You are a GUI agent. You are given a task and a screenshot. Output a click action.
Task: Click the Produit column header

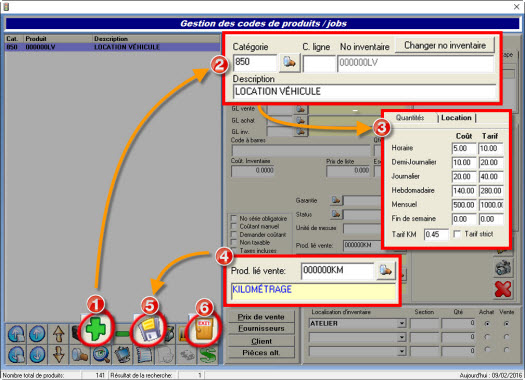(x=58, y=39)
